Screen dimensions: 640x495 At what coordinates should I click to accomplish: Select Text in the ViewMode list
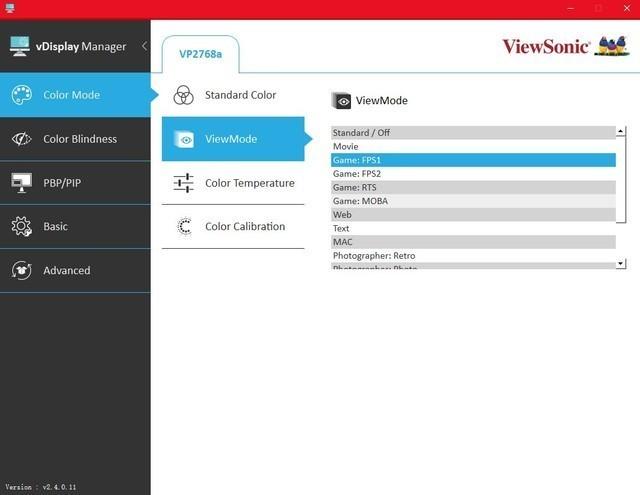(x=473, y=228)
